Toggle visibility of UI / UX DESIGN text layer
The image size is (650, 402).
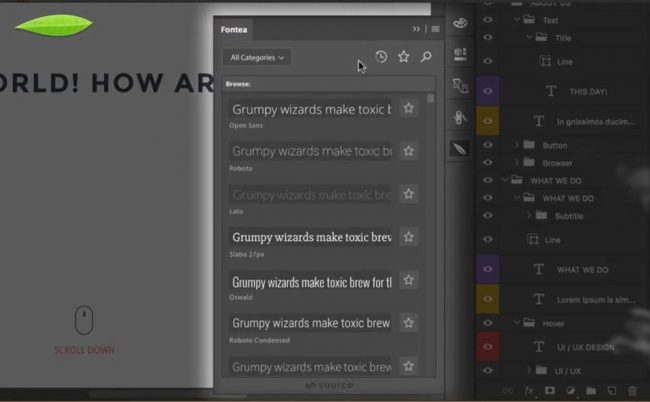488,346
